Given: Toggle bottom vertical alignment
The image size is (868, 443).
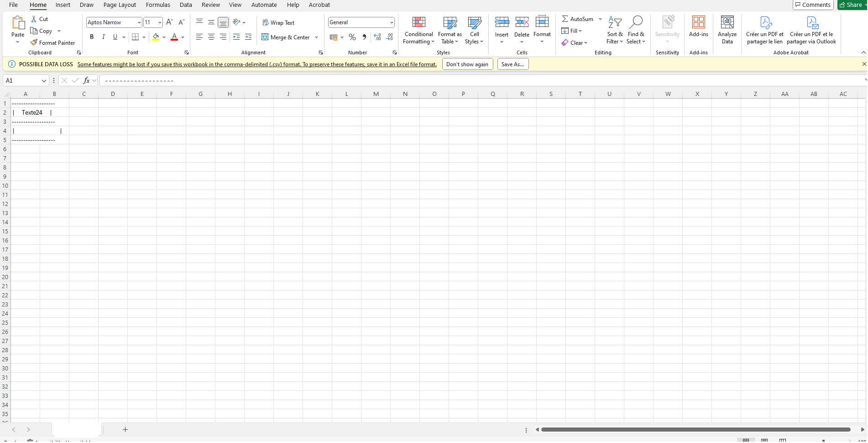Looking at the screenshot, I should (x=223, y=22).
